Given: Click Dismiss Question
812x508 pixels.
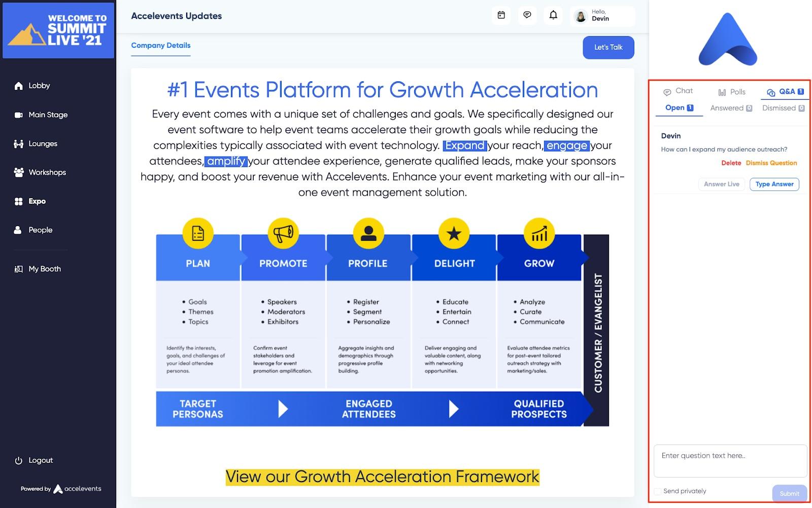Looking at the screenshot, I should pyautogui.click(x=771, y=163).
